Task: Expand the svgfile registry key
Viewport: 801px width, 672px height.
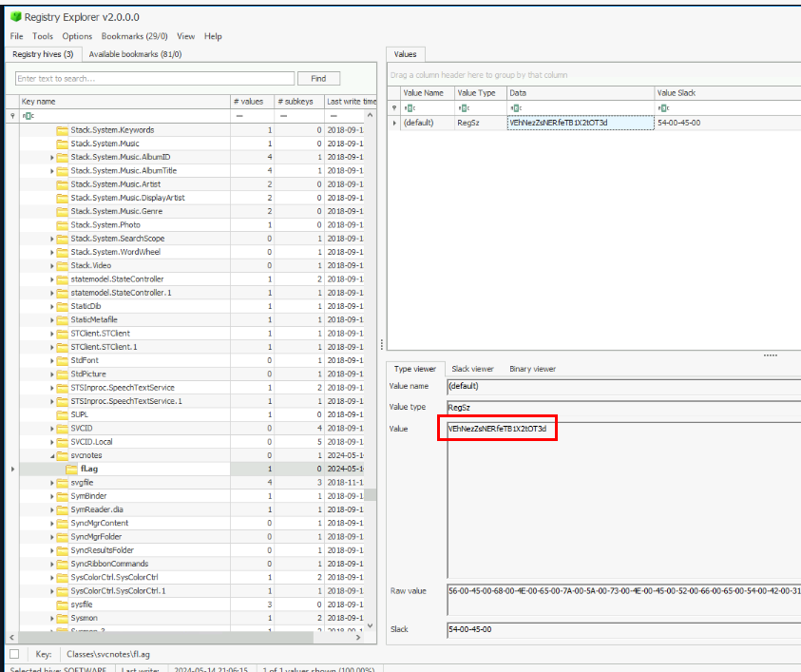Action: [x=52, y=483]
